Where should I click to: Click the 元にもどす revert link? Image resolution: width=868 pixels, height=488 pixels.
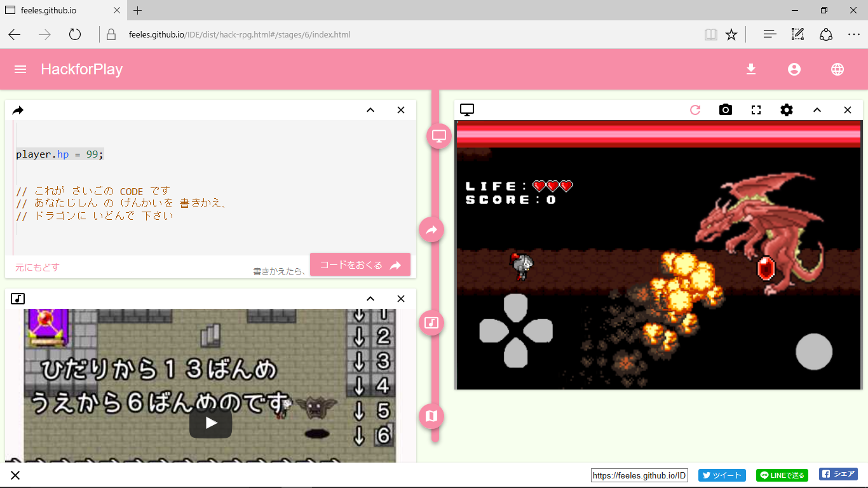point(37,268)
